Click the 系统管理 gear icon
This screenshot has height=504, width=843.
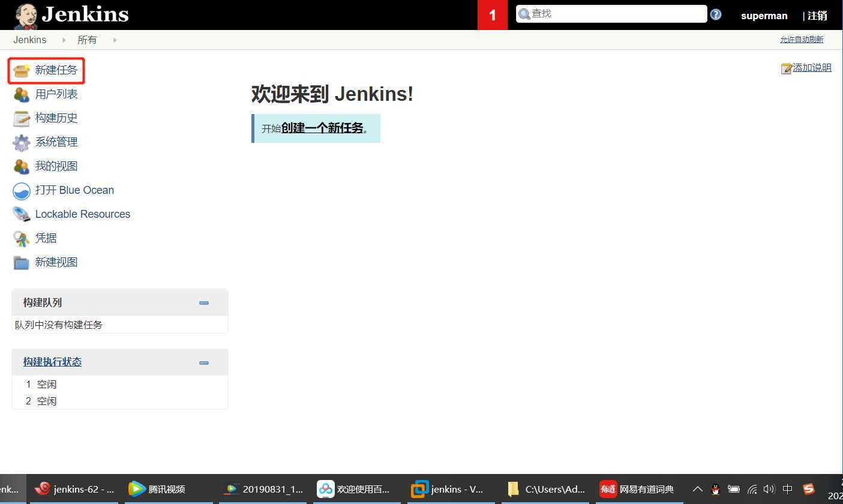[21, 143]
